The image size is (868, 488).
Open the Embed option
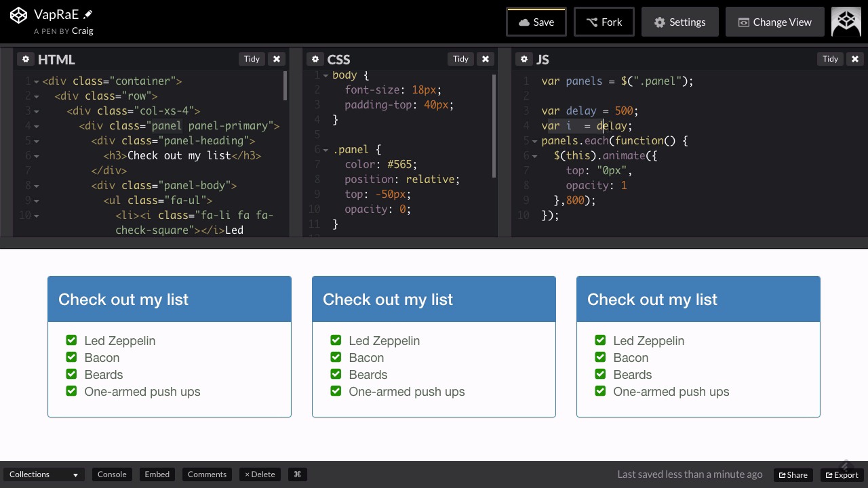coord(157,474)
